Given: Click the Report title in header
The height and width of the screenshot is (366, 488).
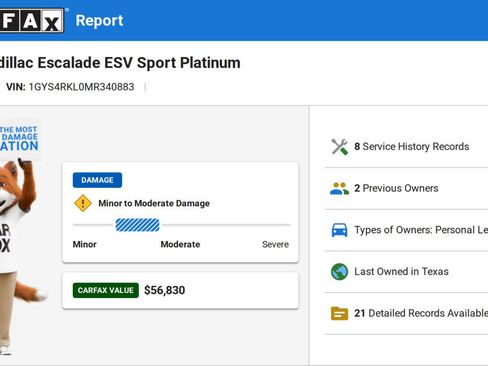Looking at the screenshot, I should pyautogui.click(x=99, y=21).
